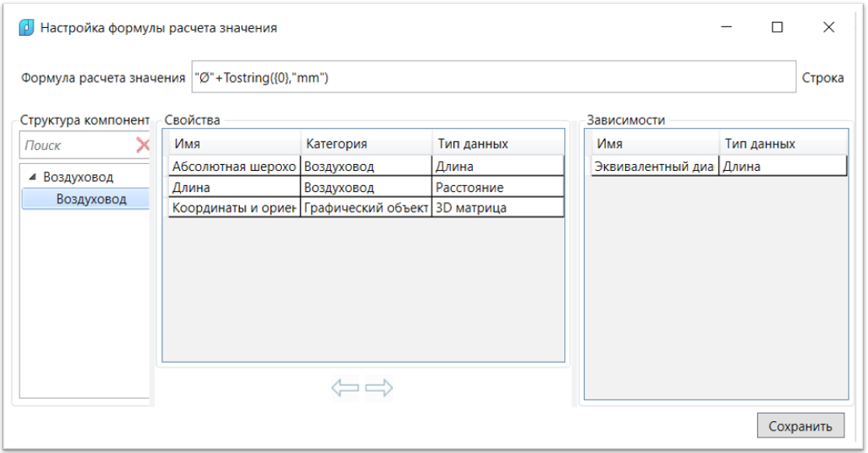Viewport: 868px width, 453px height.
Task: Click the application icon in title bar
Action: (26, 28)
